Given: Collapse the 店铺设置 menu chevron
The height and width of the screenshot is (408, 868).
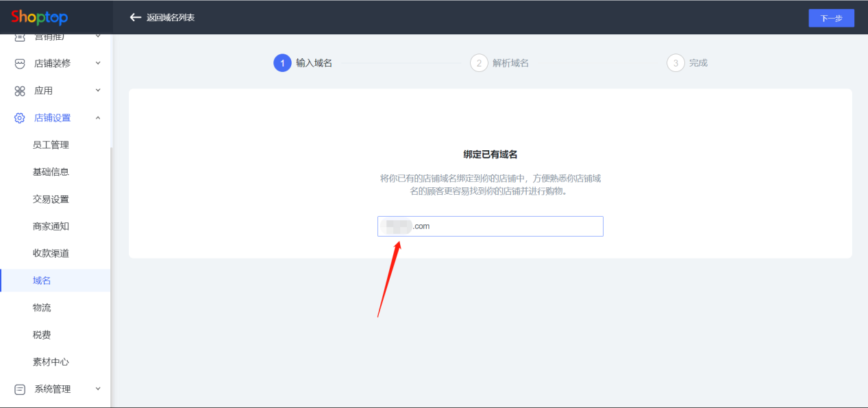Looking at the screenshot, I should tap(98, 118).
